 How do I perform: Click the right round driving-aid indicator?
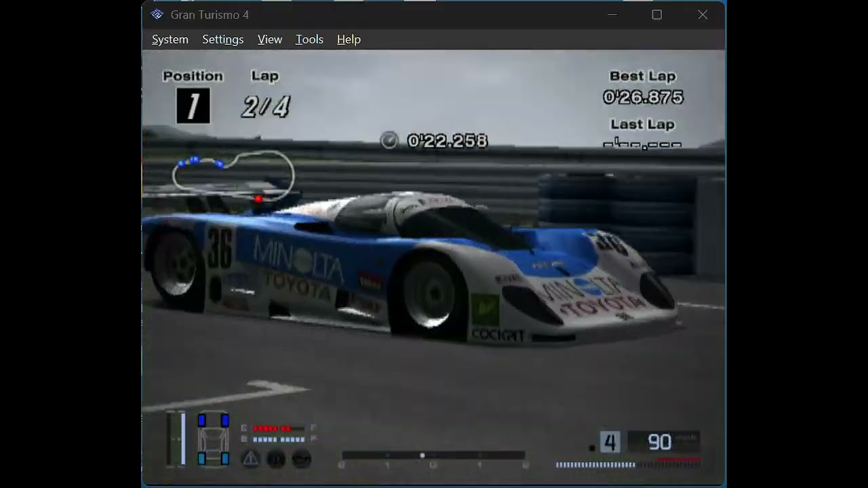click(x=301, y=459)
